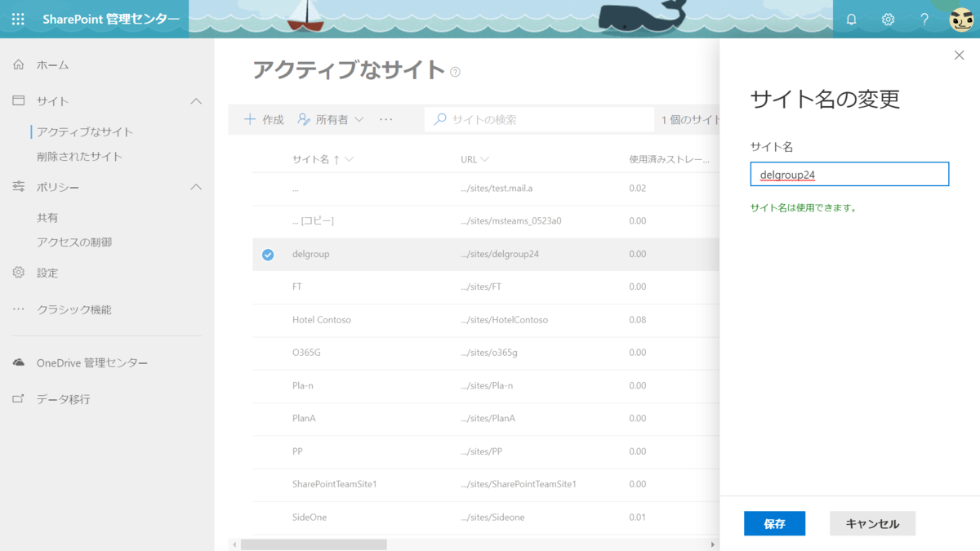The height and width of the screenshot is (551, 980).
Task: Open データ移行 in navigation
Action: tap(64, 399)
